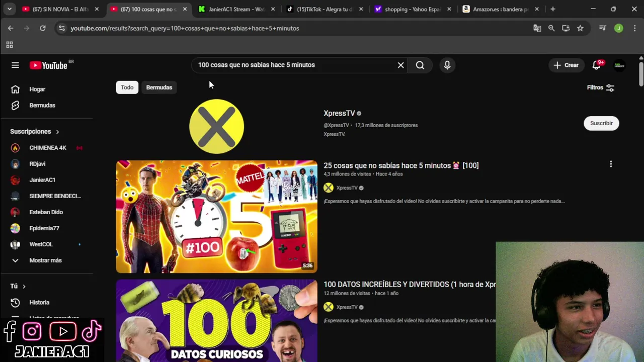Open the media control icon in the toolbar

point(603,28)
